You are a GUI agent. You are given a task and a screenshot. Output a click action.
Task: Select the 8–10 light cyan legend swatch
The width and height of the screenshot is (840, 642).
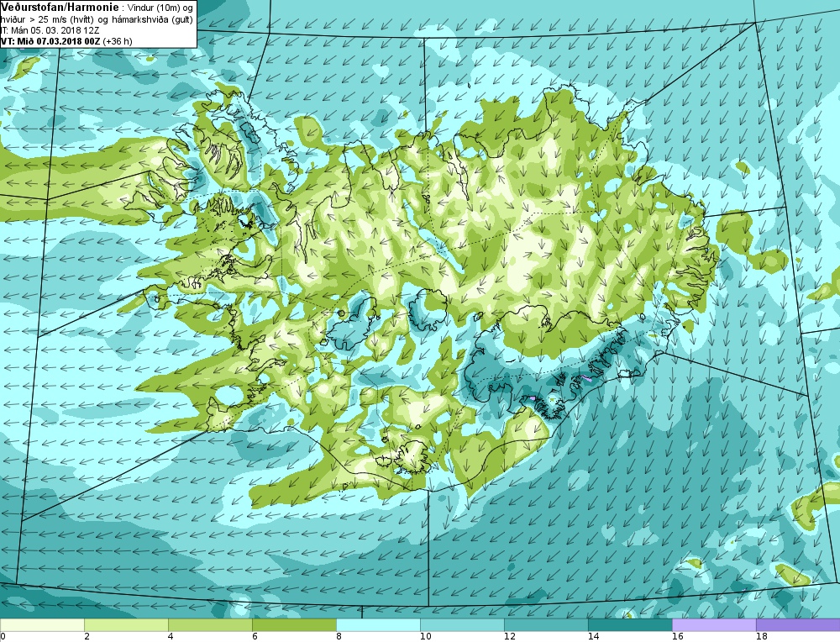coord(378,625)
